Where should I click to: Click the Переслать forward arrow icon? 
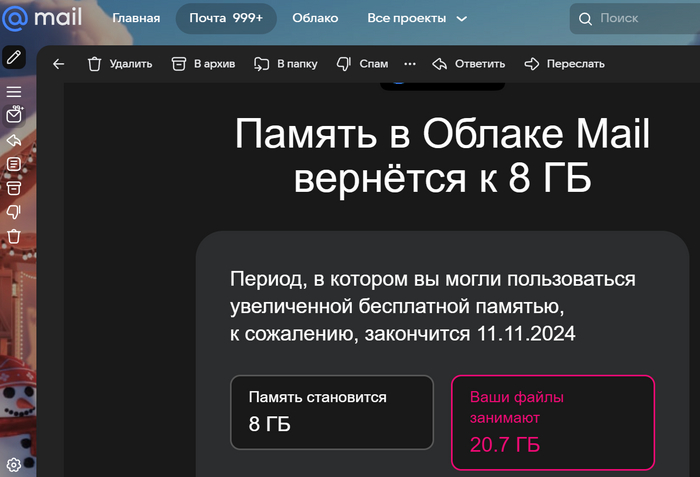[532, 64]
